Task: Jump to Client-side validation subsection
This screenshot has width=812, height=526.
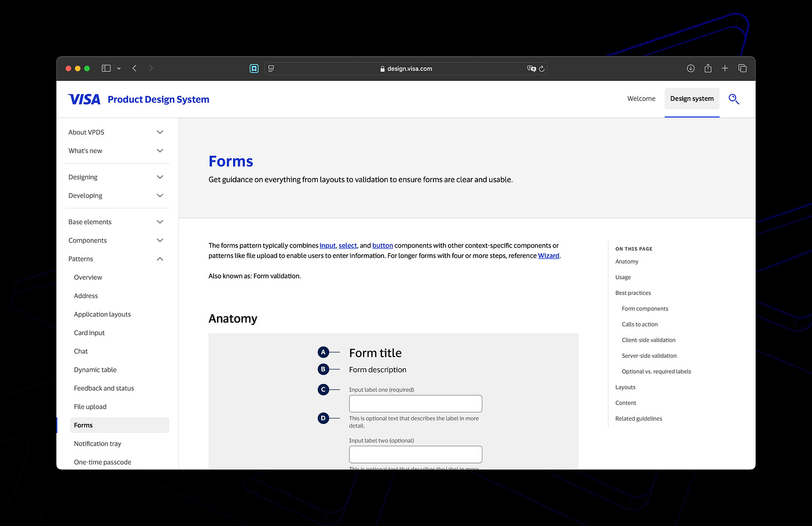Action: coord(649,340)
